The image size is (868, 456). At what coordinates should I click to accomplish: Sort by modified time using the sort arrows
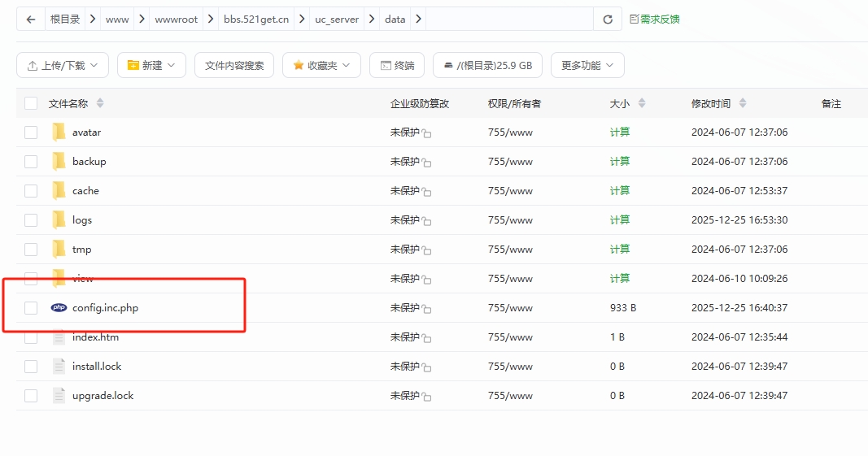point(742,103)
